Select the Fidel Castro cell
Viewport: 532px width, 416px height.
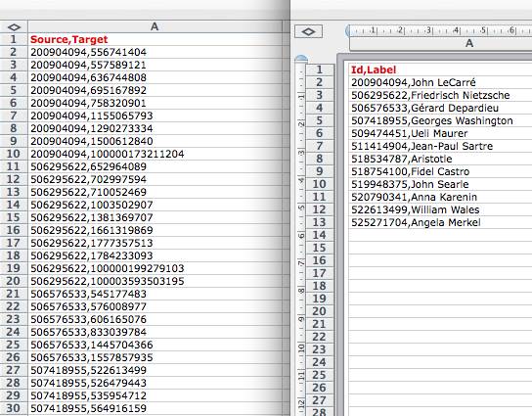point(440,171)
